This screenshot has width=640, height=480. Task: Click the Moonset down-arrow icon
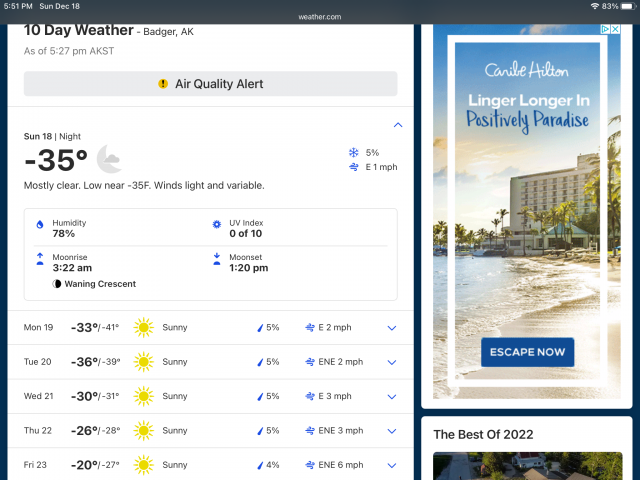point(217,258)
